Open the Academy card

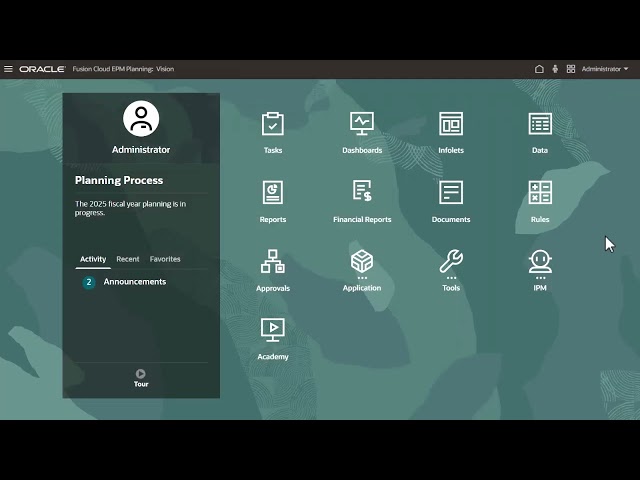click(273, 339)
